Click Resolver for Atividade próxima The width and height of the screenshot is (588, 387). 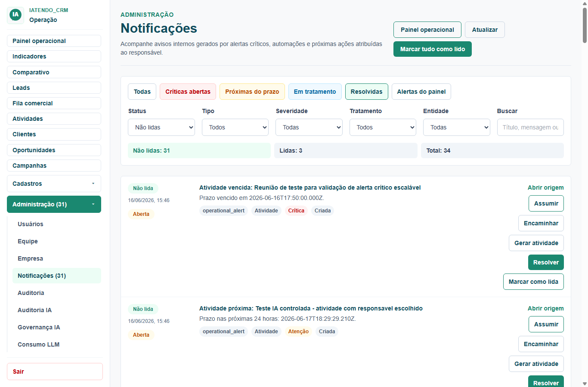click(x=546, y=382)
